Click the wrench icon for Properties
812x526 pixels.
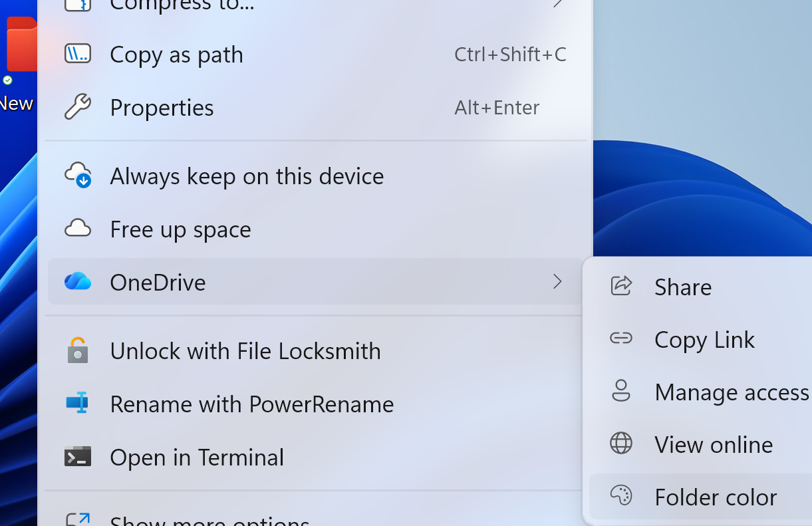(78, 107)
